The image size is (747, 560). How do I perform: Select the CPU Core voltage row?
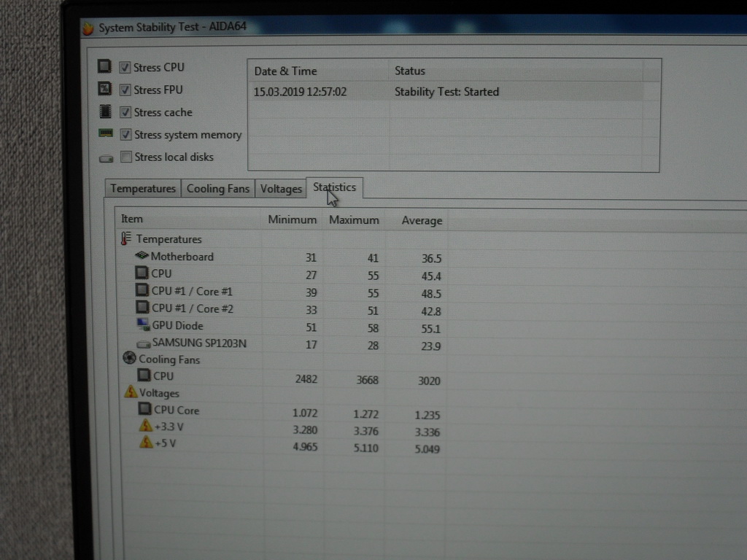(177, 410)
